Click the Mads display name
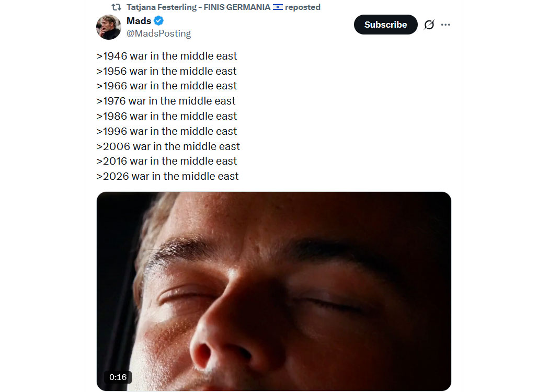The height and width of the screenshot is (392, 549). pos(139,21)
